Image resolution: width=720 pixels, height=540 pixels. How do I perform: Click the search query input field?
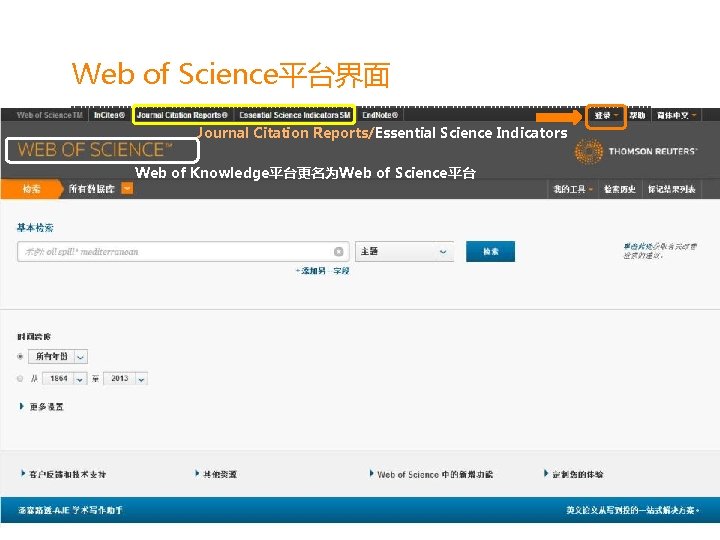point(183,252)
